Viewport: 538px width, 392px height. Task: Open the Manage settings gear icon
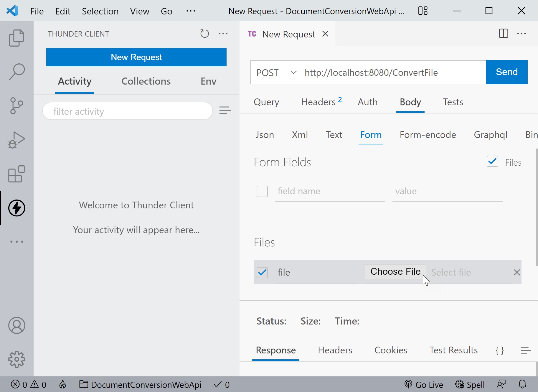point(16,359)
